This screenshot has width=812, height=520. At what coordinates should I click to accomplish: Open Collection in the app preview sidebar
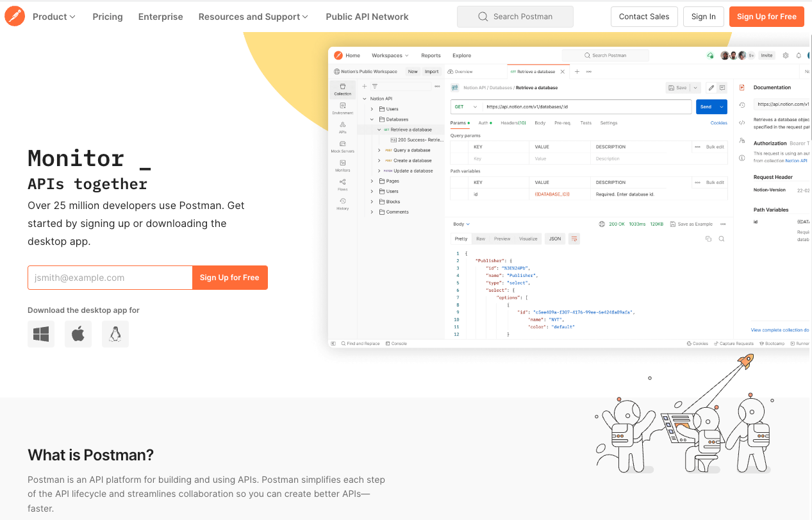click(x=343, y=89)
